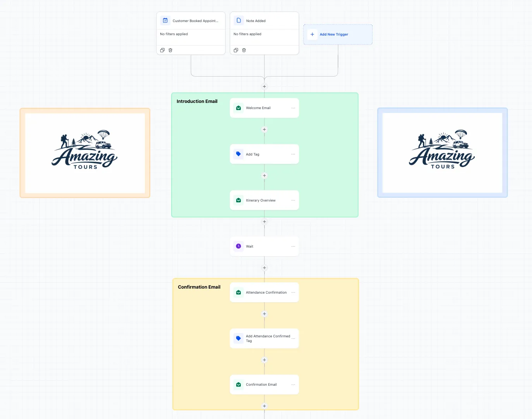532x419 pixels.
Task: Click the Attendance Confirmation envelope icon
Action: [x=239, y=292]
